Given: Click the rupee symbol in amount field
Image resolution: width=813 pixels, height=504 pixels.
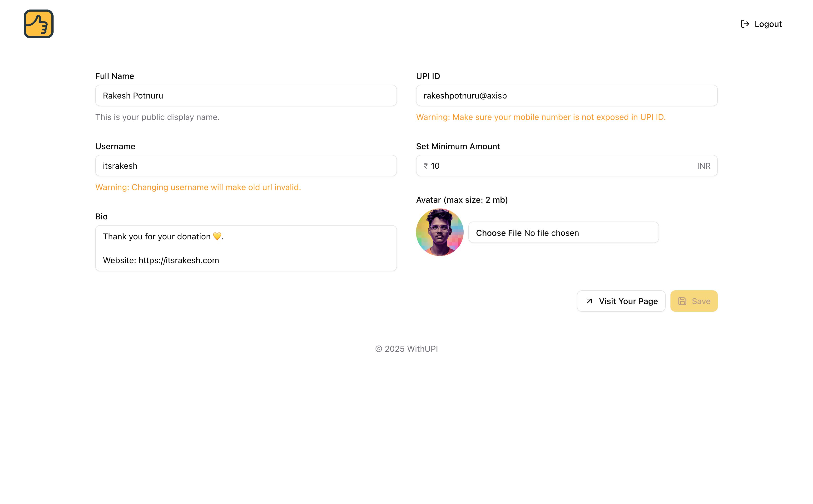Looking at the screenshot, I should (x=426, y=166).
